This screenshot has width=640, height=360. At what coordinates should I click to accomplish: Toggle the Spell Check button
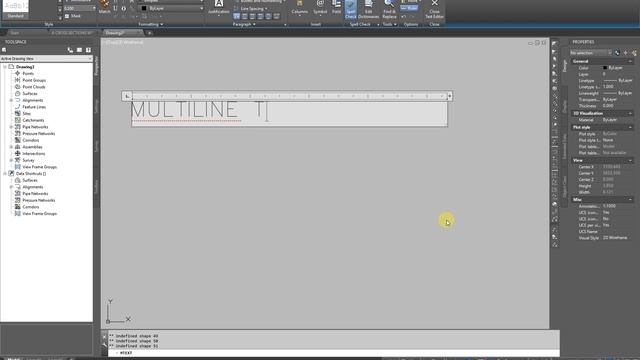pyautogui.click(x=351, y=9)
